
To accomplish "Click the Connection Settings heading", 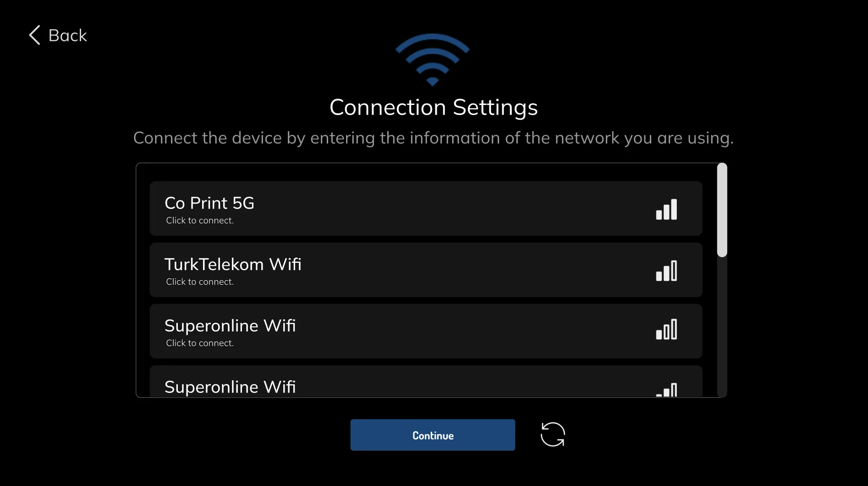I will (434, 108).
